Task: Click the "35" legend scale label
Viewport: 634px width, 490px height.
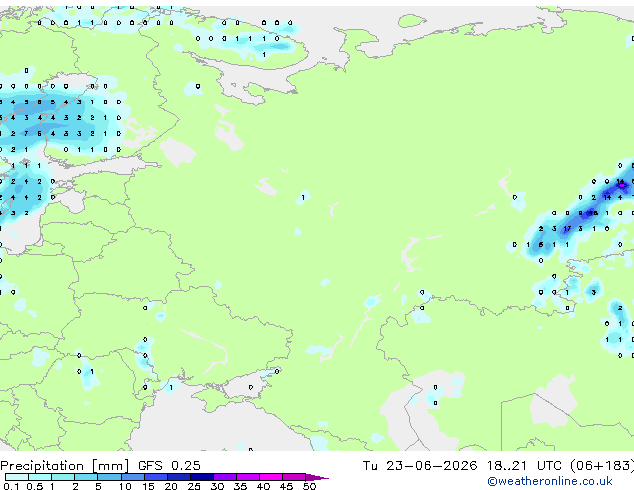Action: click(240, 486)
